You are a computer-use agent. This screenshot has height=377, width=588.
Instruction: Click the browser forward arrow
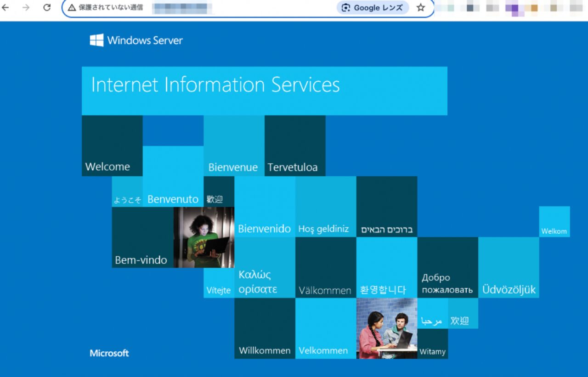[26, 7]
